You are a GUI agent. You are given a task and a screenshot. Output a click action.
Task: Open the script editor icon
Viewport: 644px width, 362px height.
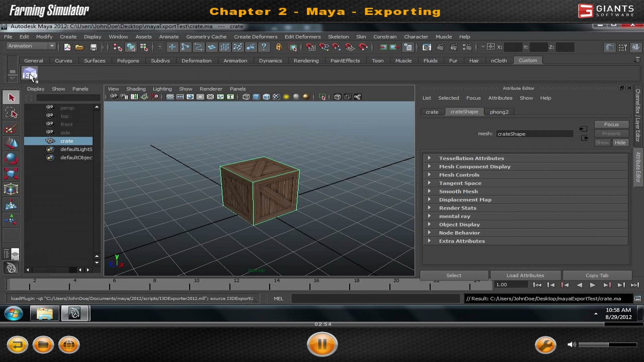coord(638,298)
